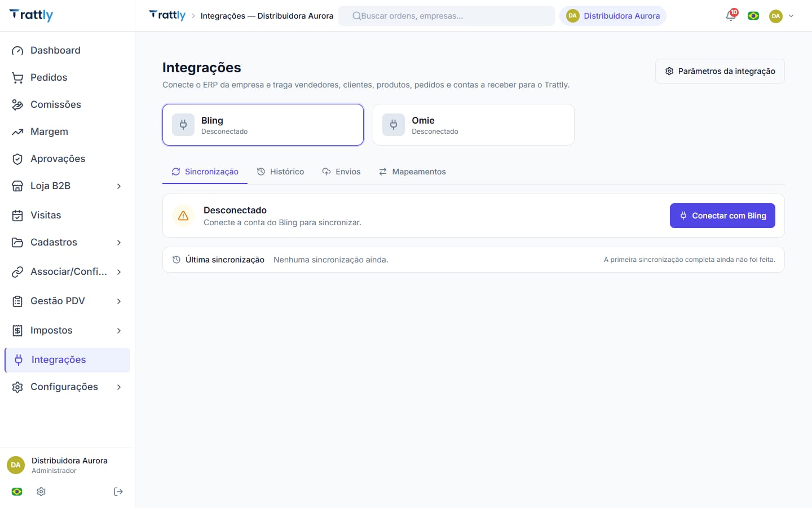Click Brazil flag in sidebar footer

point(17,492)
